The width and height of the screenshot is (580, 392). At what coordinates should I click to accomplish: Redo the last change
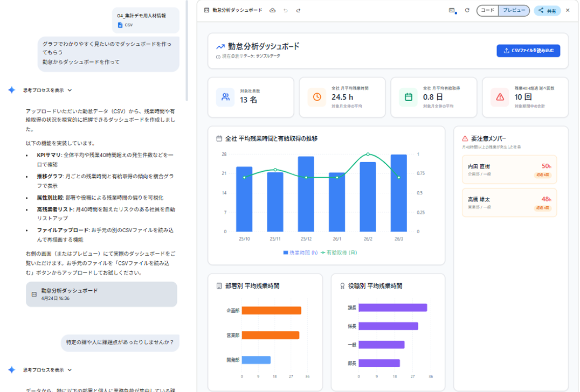click(x=298, y=10)
